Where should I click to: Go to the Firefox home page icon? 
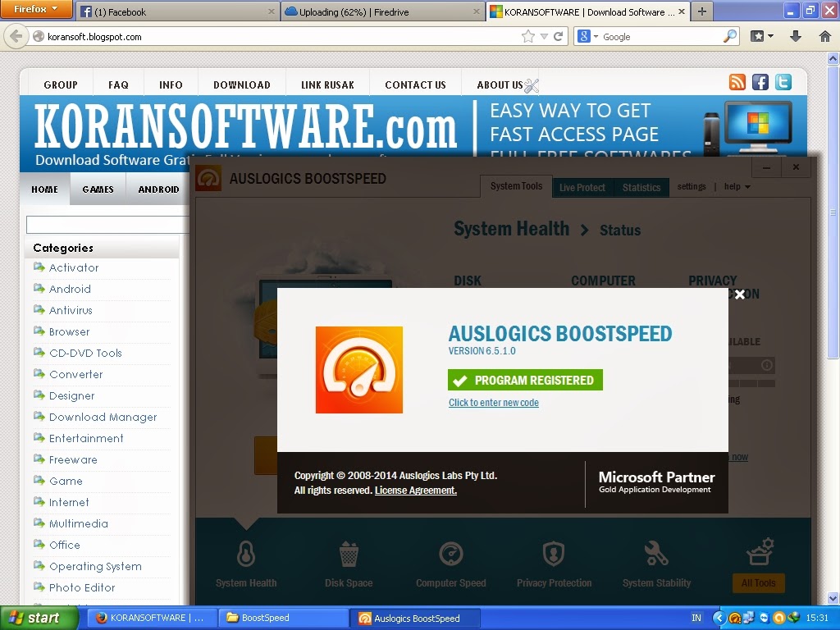pyautogui.click(x=825, y=36)
